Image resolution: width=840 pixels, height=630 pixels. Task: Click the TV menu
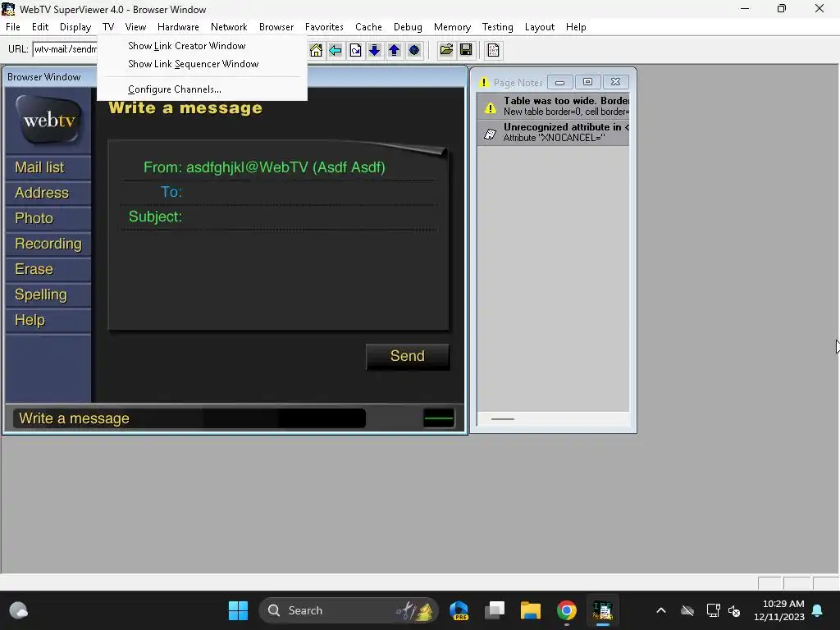[x=108, y=27]
